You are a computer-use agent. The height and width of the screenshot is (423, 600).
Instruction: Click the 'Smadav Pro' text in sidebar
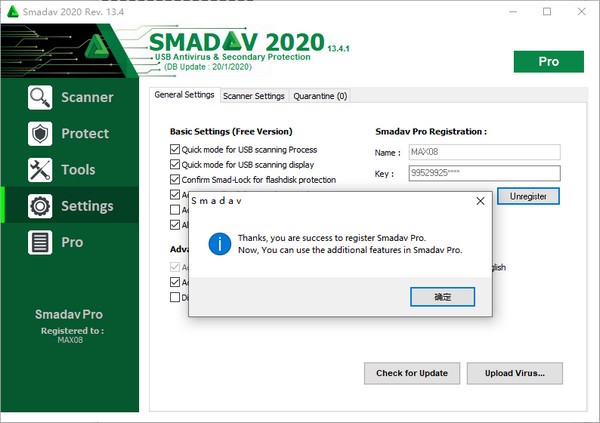click(x=69, y=314)
